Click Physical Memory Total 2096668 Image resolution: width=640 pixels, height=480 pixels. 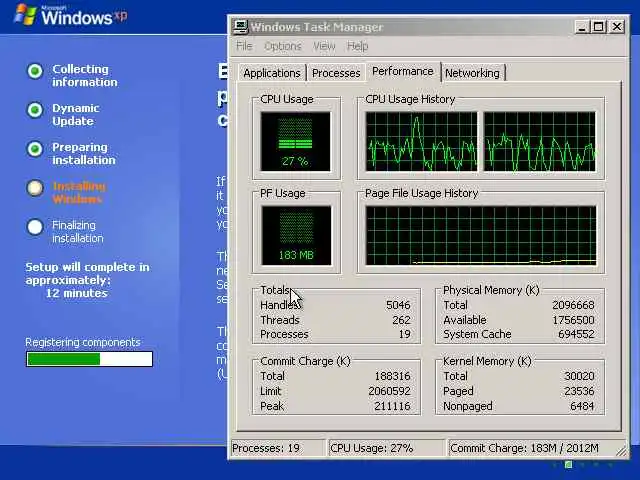pyautogui.click(x=573, y=305)
